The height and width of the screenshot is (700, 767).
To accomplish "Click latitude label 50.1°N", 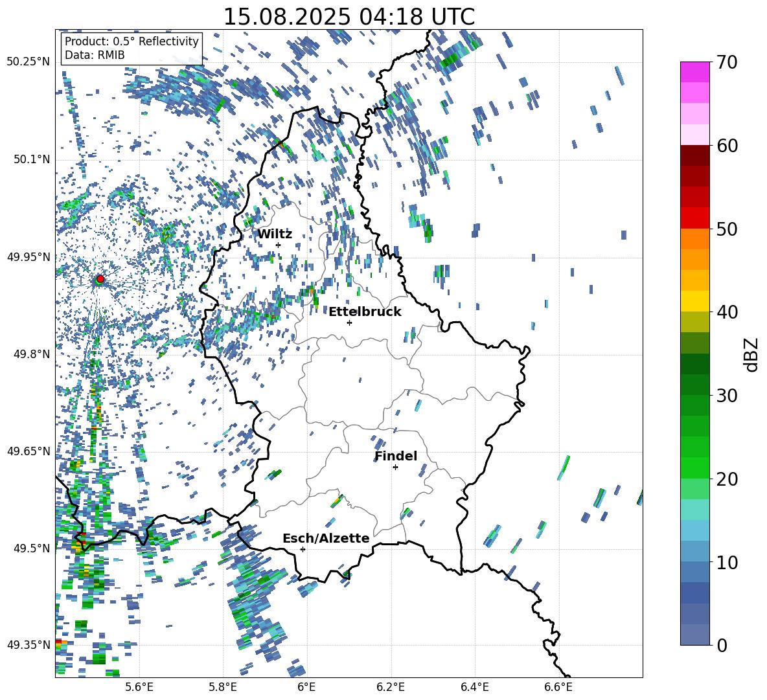I will click(x=31, y=159).
